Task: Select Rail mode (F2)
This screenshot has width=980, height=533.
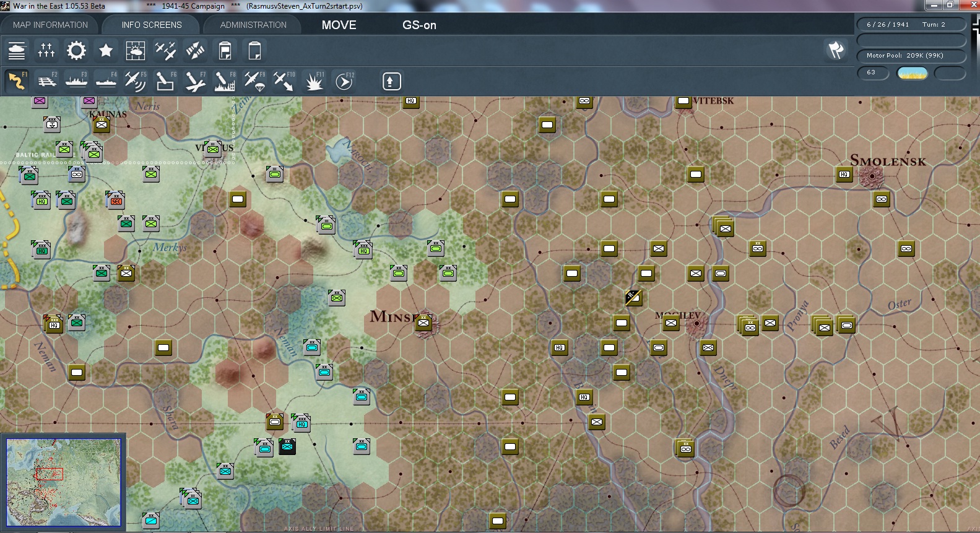Action: point(46,81)
